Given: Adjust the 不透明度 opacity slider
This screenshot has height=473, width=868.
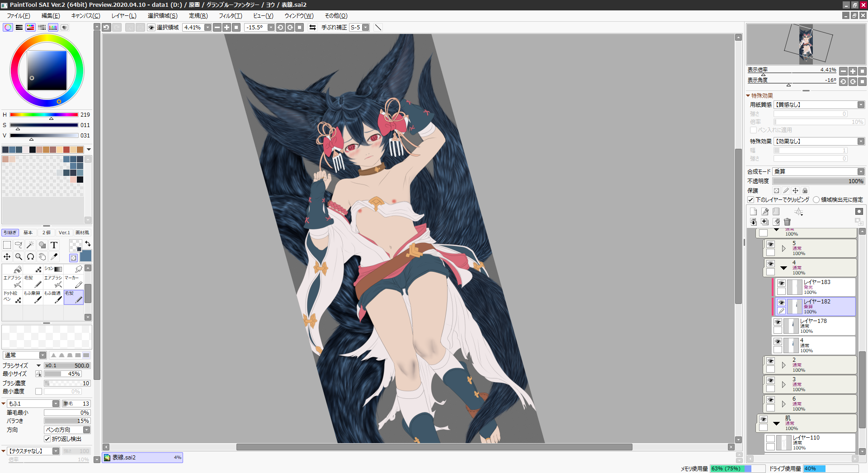Looking at the screenshot, I should pos(819,181).
